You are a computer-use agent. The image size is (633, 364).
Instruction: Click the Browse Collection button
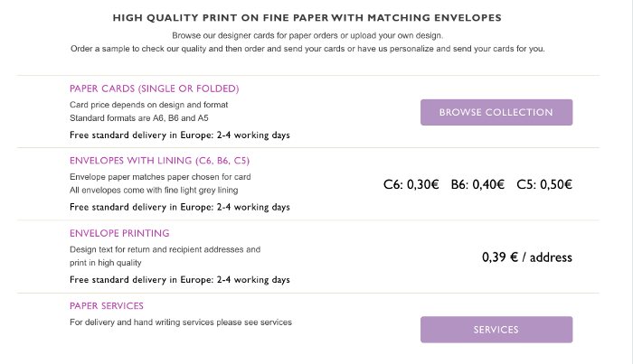click(496, 113)
